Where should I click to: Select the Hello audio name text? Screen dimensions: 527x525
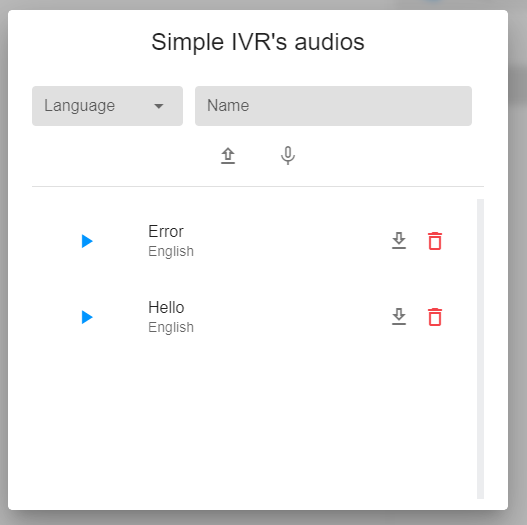coord(166,307)
